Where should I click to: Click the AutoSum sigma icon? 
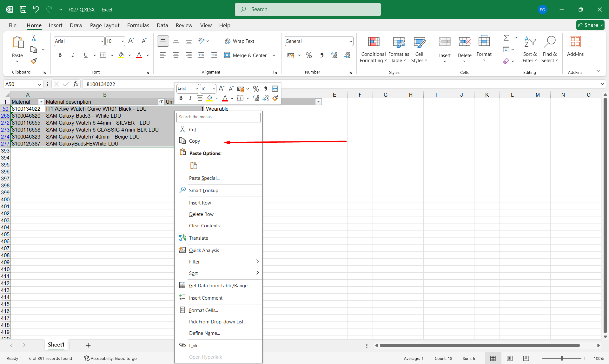point(506,38)
